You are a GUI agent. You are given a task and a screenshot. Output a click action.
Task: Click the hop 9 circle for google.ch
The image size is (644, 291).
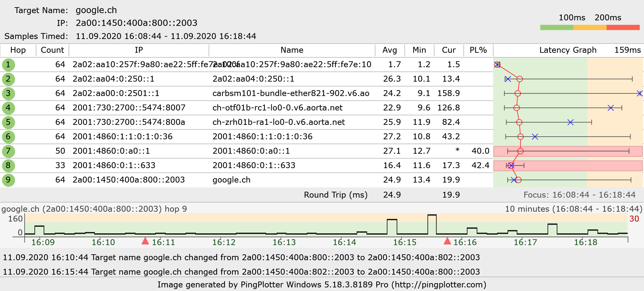[8, 180]
